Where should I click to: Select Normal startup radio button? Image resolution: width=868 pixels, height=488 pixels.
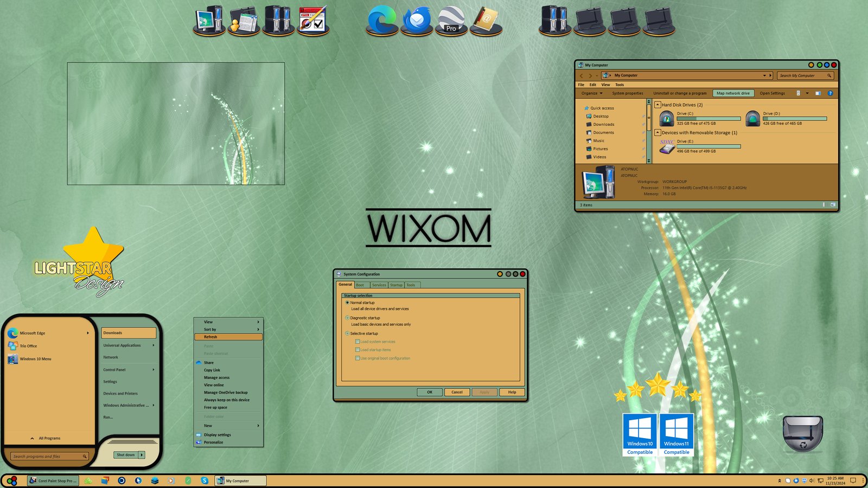pos(347,303)
